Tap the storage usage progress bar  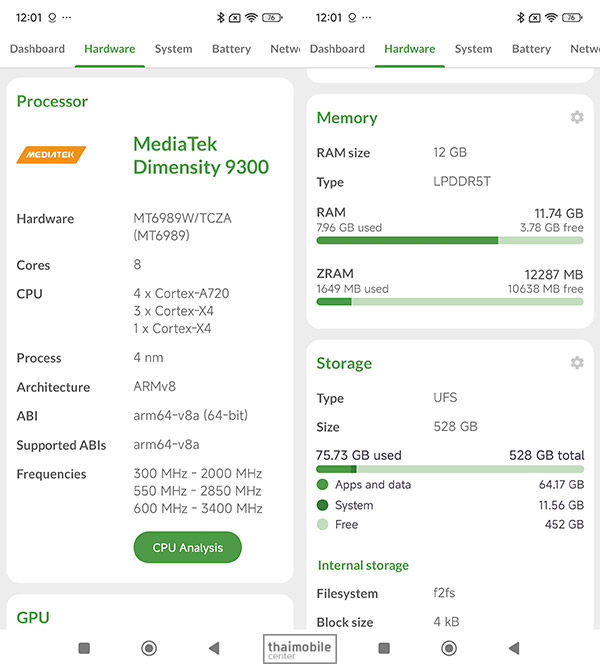click(x=450, y=469)
